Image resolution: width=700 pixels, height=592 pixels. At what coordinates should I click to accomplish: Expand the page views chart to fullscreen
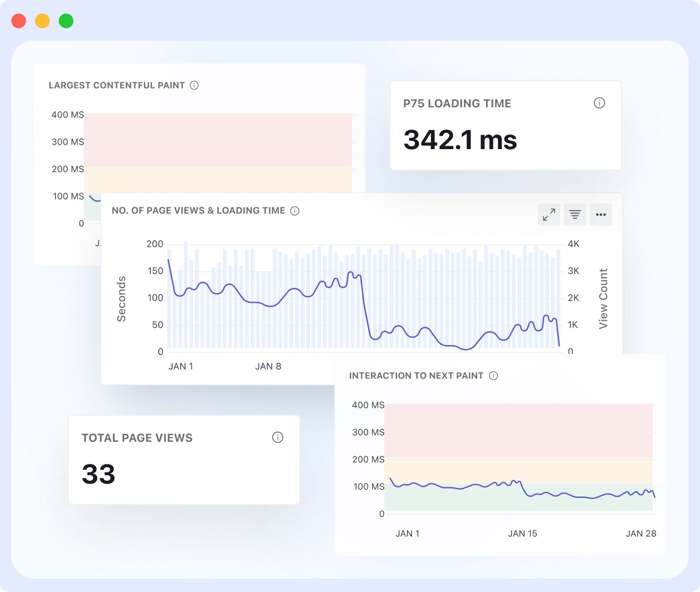pyautogui.click(x=549, y=215)
